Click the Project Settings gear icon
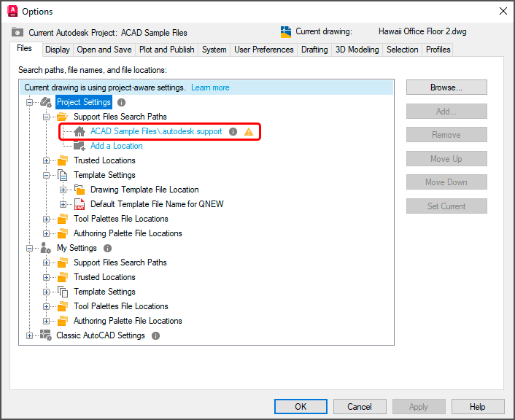This screenshot has height=420, width=515. 46,103
